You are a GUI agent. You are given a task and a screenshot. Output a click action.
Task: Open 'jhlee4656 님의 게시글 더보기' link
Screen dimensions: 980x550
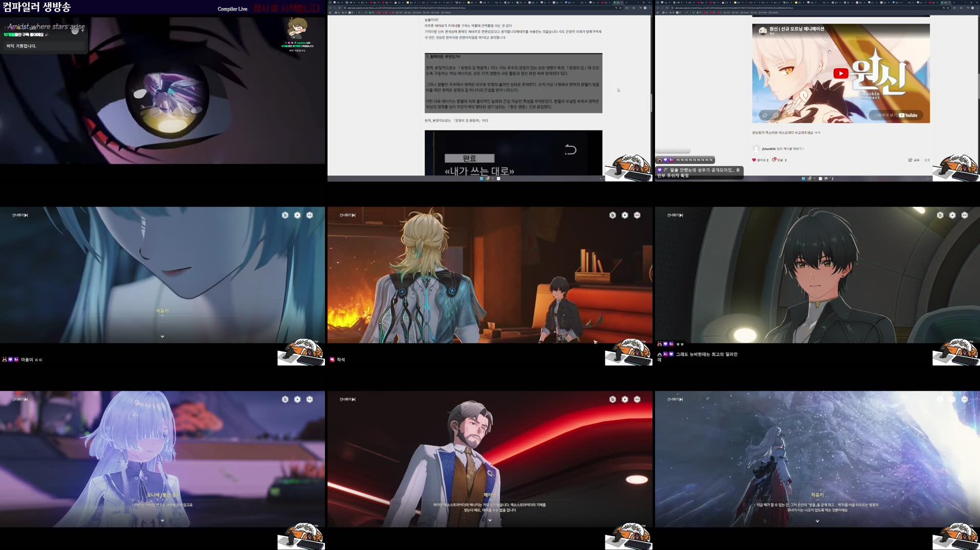pyautogui.click(x=782, y=149)
